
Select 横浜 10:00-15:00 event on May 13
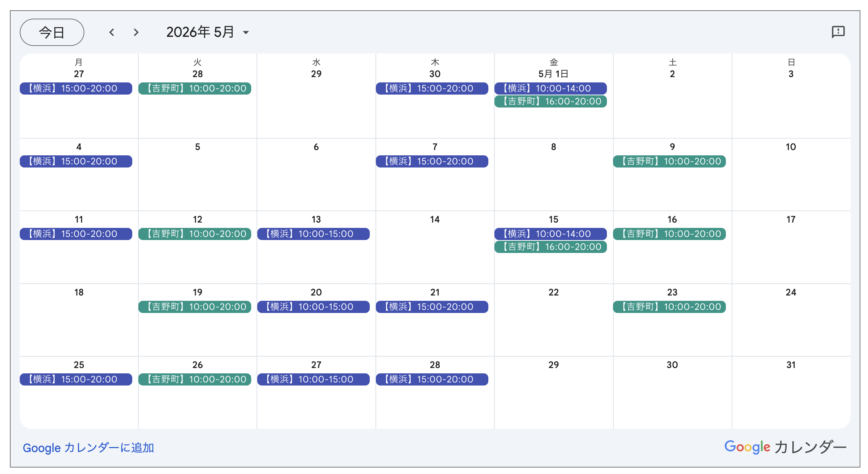(x=313, y=234)
